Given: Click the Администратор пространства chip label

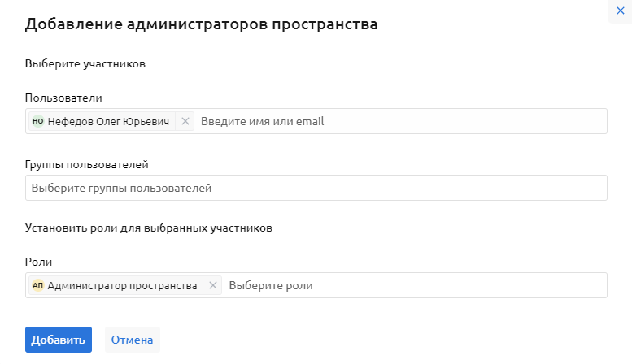Looking at the screenshot, I should click(x=122, y=285).
